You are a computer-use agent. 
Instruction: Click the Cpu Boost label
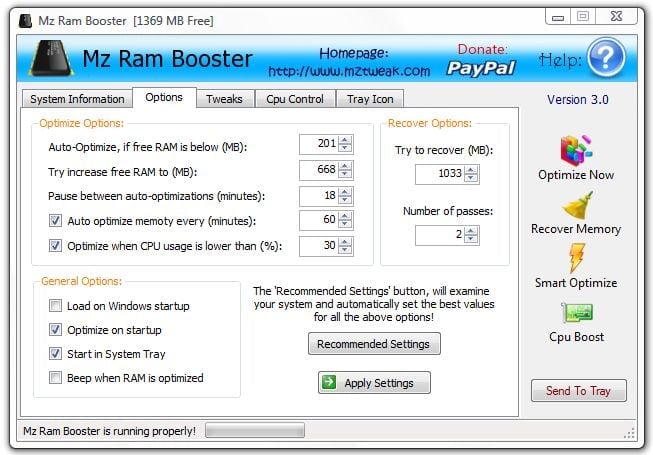(576, 337)
